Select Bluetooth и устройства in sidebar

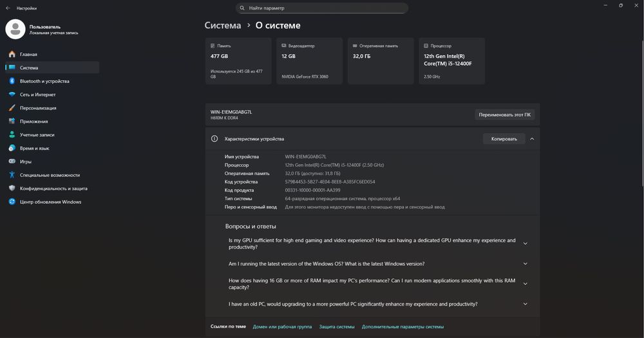point(52,81)
